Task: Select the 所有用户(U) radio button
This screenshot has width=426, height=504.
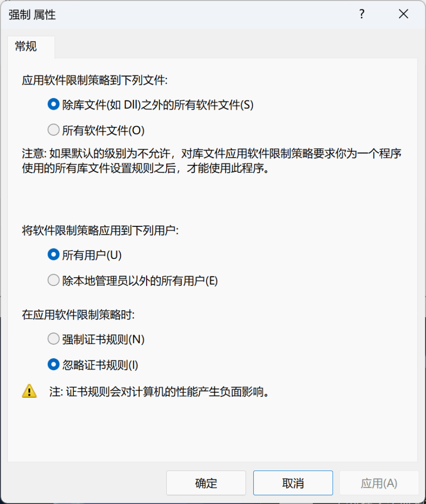Action: point(53,254)
